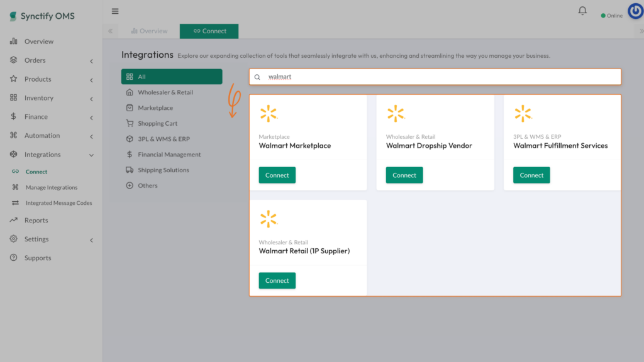644x362 pixels.
Task: Click the Online status indicator
Action: 611,16
